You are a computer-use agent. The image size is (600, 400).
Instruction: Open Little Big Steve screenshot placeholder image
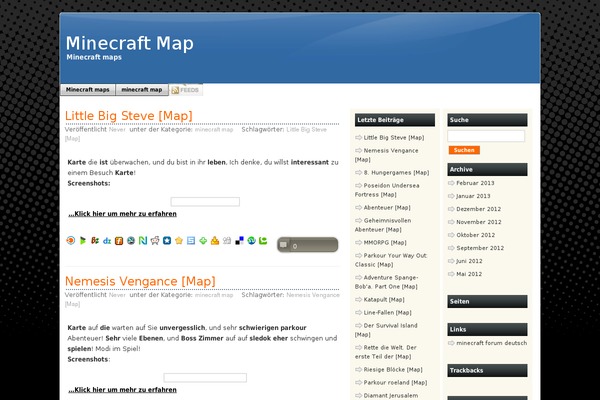coord(205,202)
